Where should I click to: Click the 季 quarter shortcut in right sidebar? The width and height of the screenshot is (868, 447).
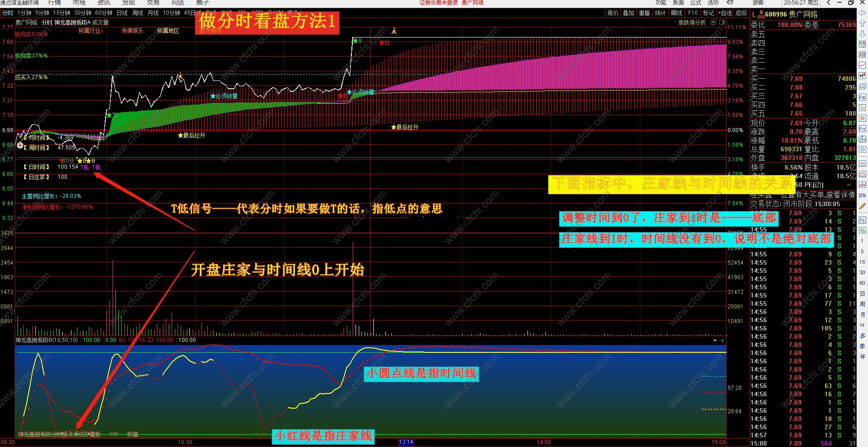click(x=863, y=346)
